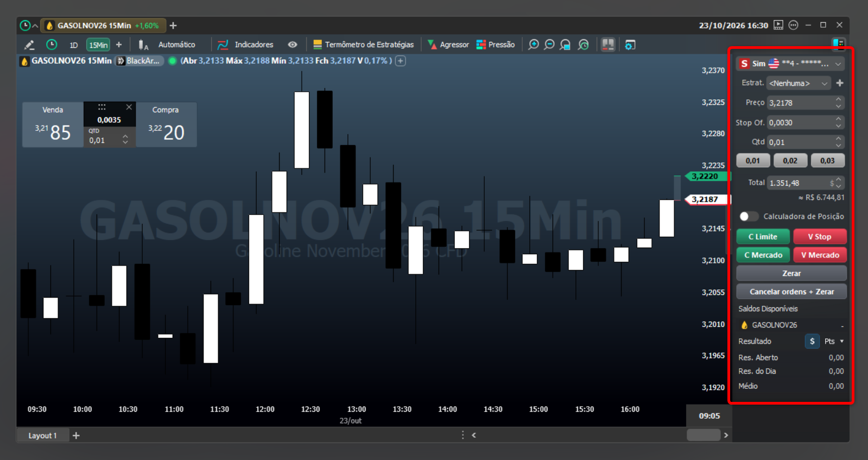This screenshot has width=868, height=460.
Task: Enable Calculadora de Posição switch
Action: (x=748, y=216)
